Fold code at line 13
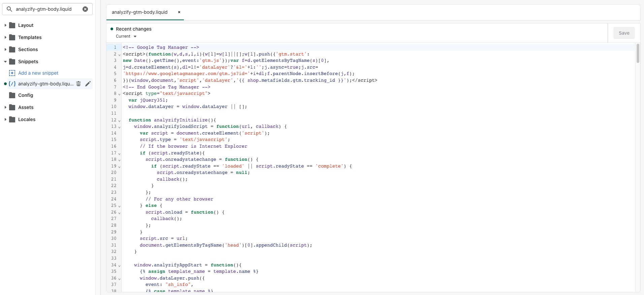The width and height of the screenshot is (644, 295). pos(119,127)
